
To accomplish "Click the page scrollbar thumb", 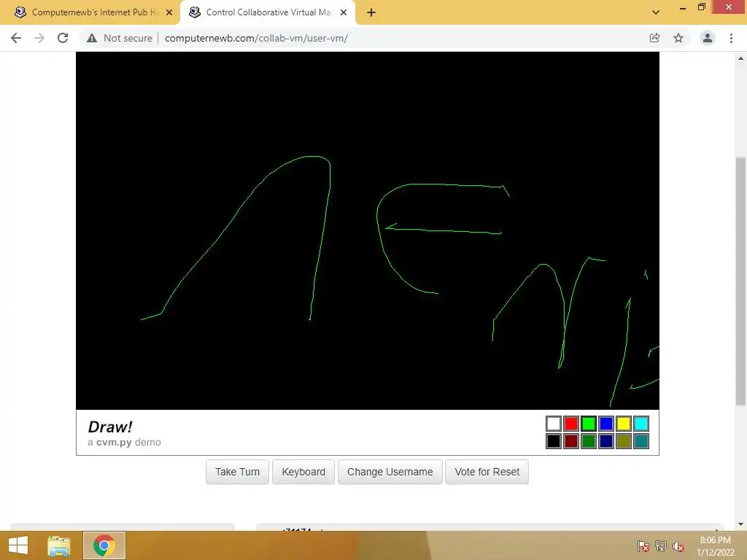I will click(740, 281).
